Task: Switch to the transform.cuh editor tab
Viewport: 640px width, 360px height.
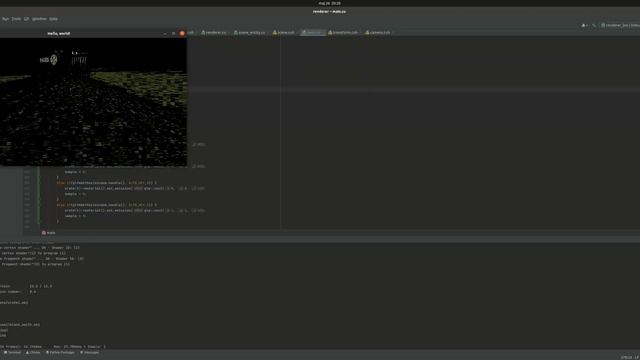Action: 343,33
